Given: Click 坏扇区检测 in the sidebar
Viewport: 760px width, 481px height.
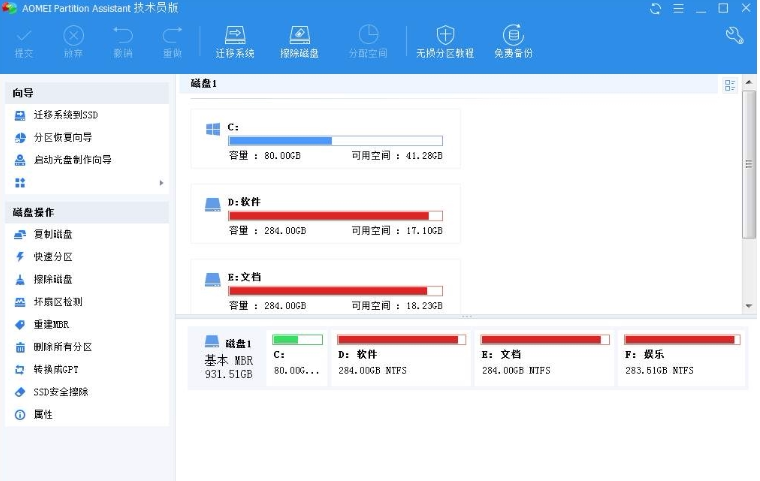Looking at the screenshot, I should point(57,302).
